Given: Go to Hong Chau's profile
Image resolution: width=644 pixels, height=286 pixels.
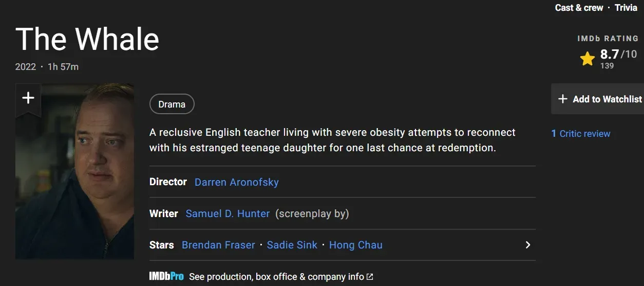Looking at the screenshot, I should click(355, 245).
